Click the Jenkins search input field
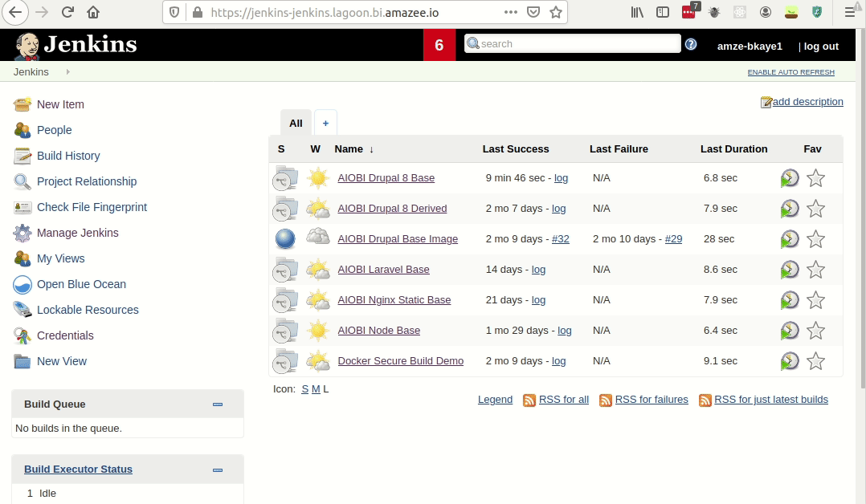This screenshot has height=504, width=866. pos(578,44)
